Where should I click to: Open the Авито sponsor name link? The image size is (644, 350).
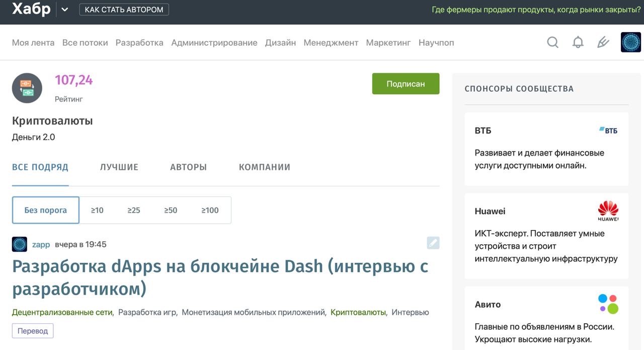pyautogui.click(x=488, y=304)
